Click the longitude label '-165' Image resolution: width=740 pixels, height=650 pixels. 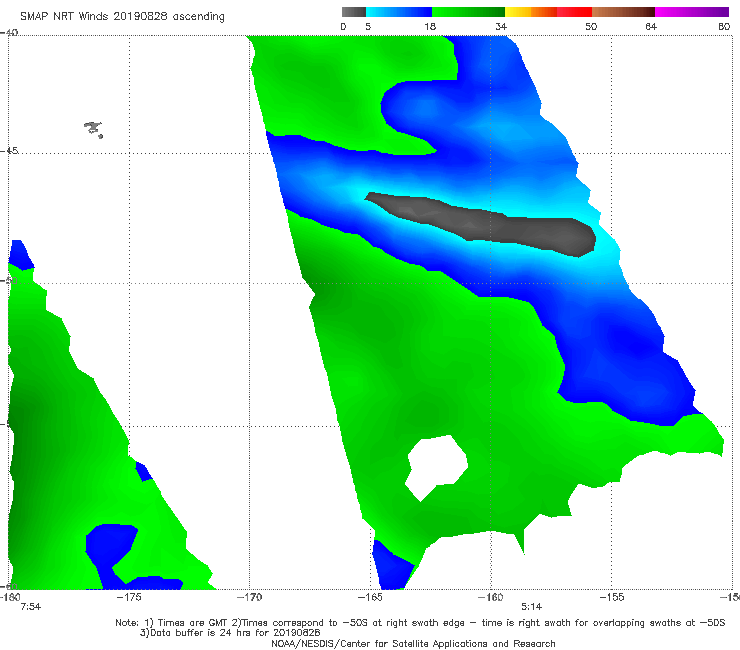click(370, 597)
